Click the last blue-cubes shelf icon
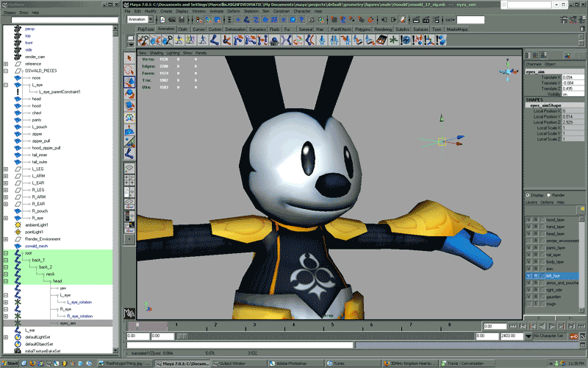The width and height of the screenshot is (588, 368). click(x=441, y=40)
